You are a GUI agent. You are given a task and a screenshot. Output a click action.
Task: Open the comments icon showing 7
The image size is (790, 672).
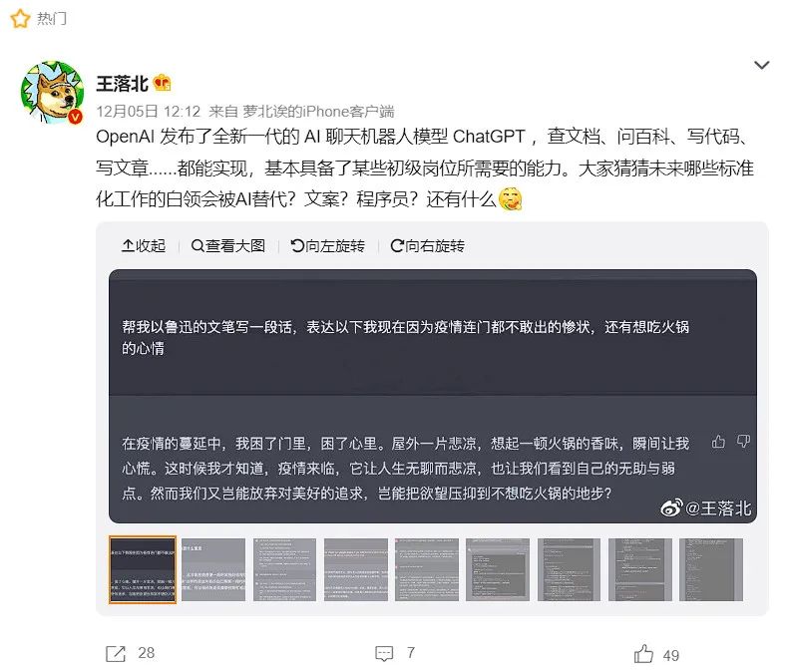(x=384, y=654)
